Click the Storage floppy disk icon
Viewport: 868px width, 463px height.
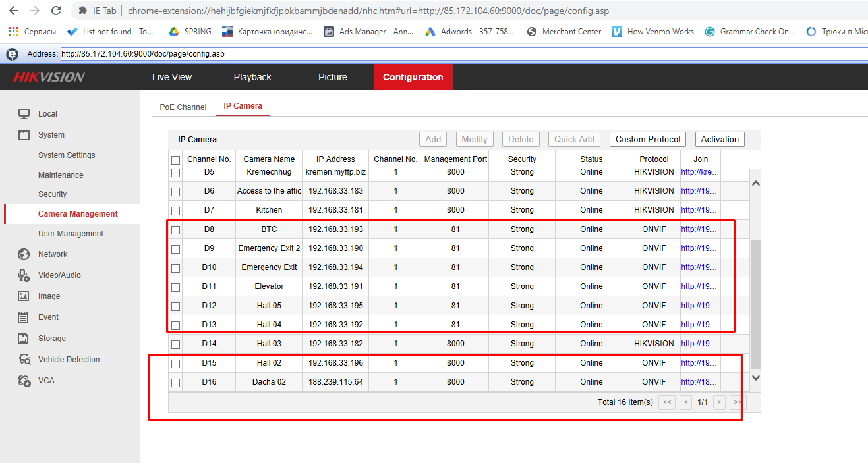tap(24, 339)
